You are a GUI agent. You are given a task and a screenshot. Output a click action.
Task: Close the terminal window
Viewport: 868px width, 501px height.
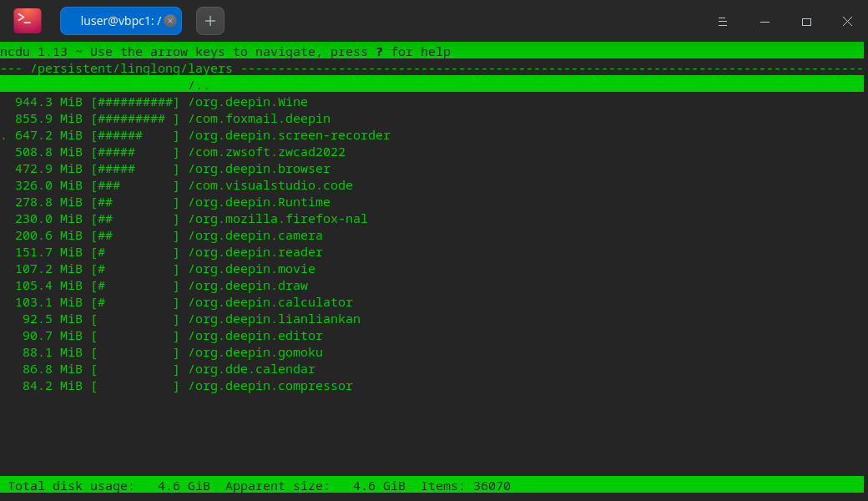click(847, 22)
